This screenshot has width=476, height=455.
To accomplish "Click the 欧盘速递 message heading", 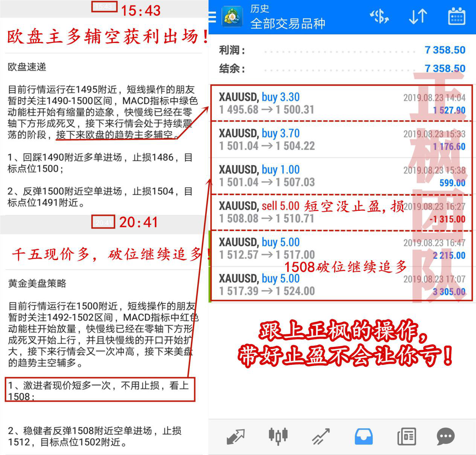I will pyautogui.click(x=27, y=67).
